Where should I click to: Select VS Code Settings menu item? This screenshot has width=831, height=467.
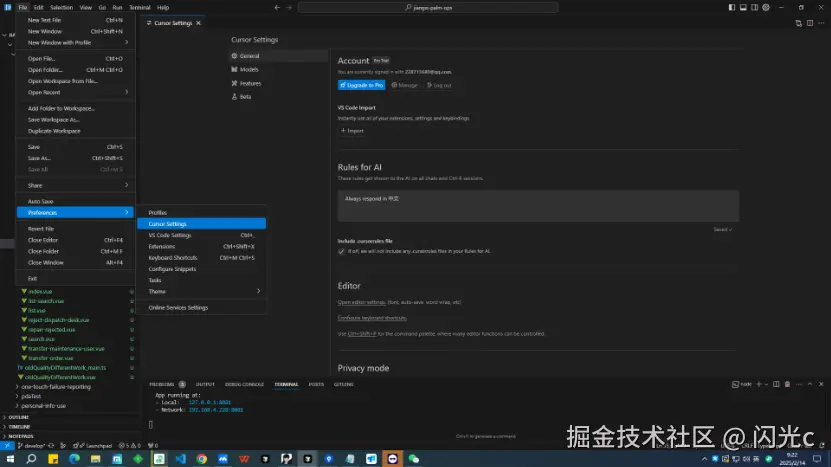pyautogui.click(x=201, y=235)
